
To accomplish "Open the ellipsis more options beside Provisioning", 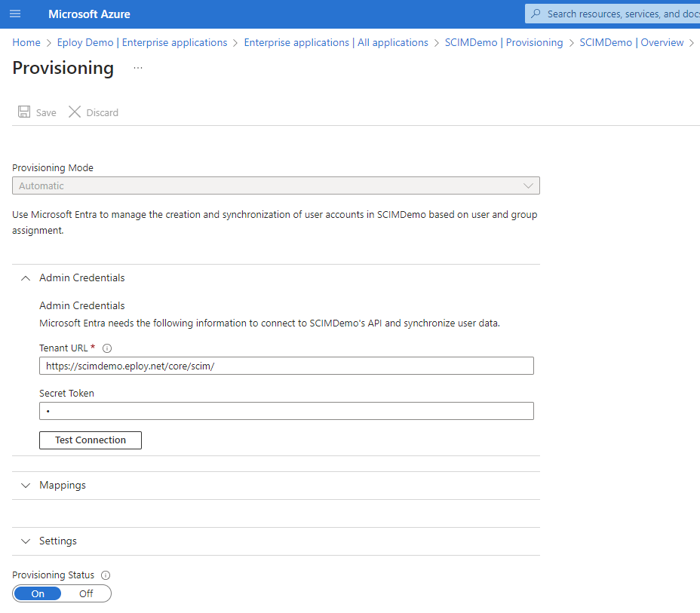I will pos(138,68).
